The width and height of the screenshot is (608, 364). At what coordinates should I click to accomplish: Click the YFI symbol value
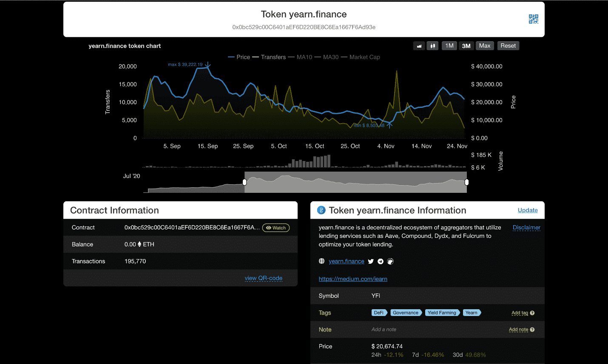click(x=376, y=296)
